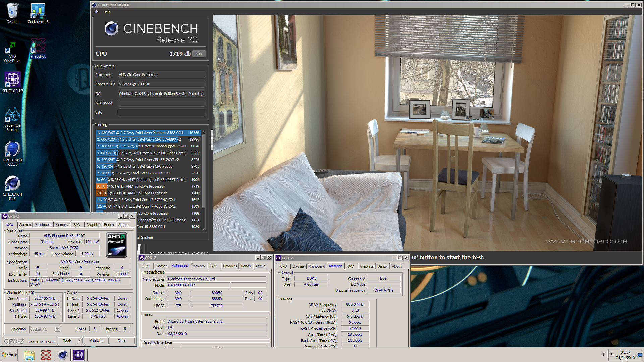Switch to Caches tab in left CPU-Z window
This screenshot has width=644, height=362.
tap(24, 225)
